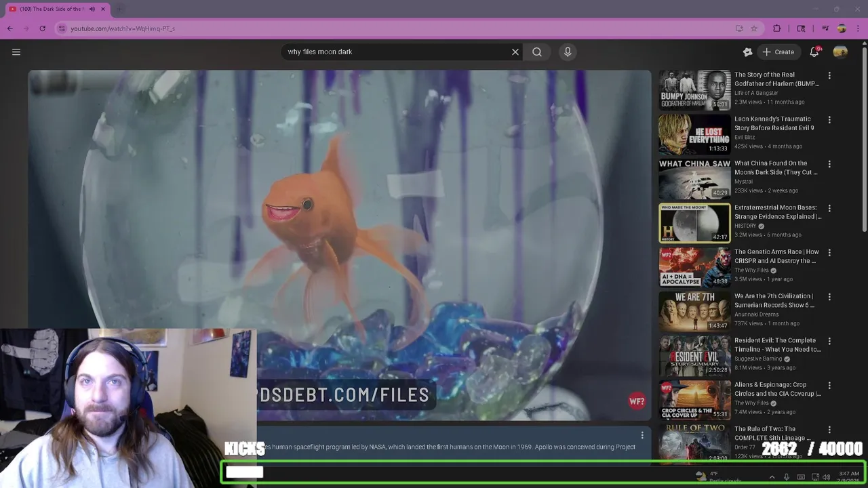868x488 pixels.
Task: Click the site information icon in address bar
Action: pyautogui.click(x=62, y=28)
